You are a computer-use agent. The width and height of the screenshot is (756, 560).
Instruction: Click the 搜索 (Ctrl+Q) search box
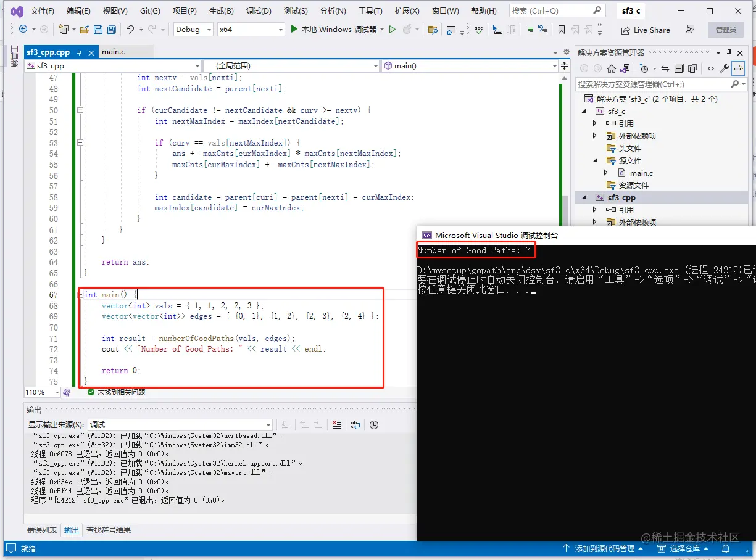(557, 10)
